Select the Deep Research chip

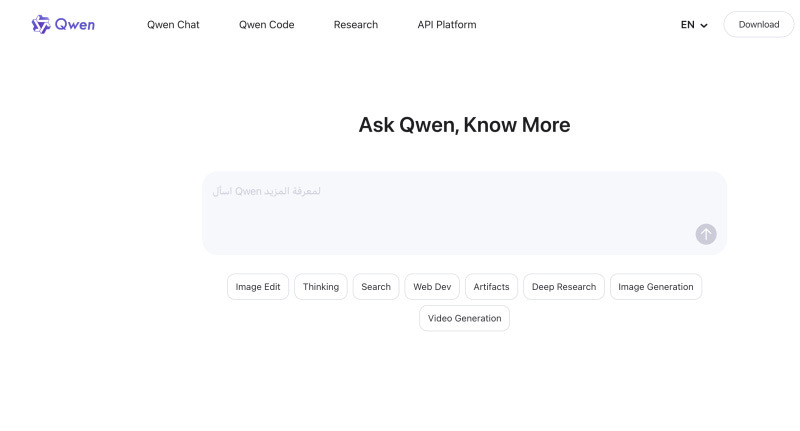(564, 287)
